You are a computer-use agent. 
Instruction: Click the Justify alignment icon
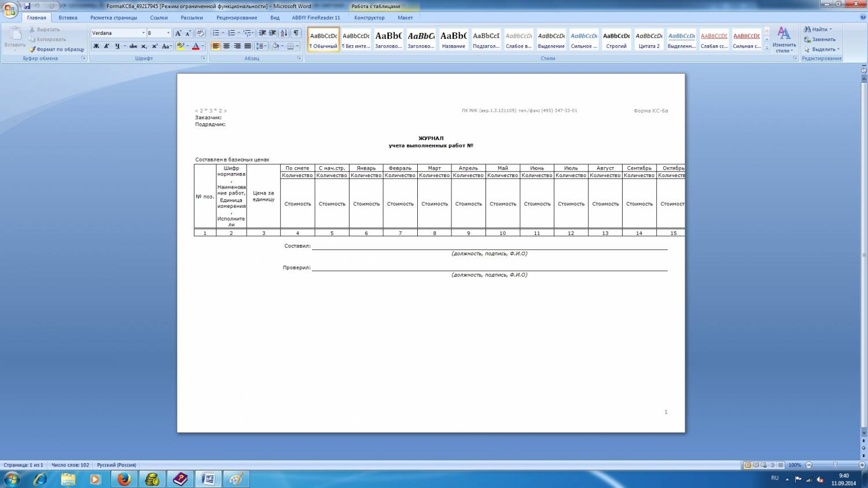click(248, 46)
